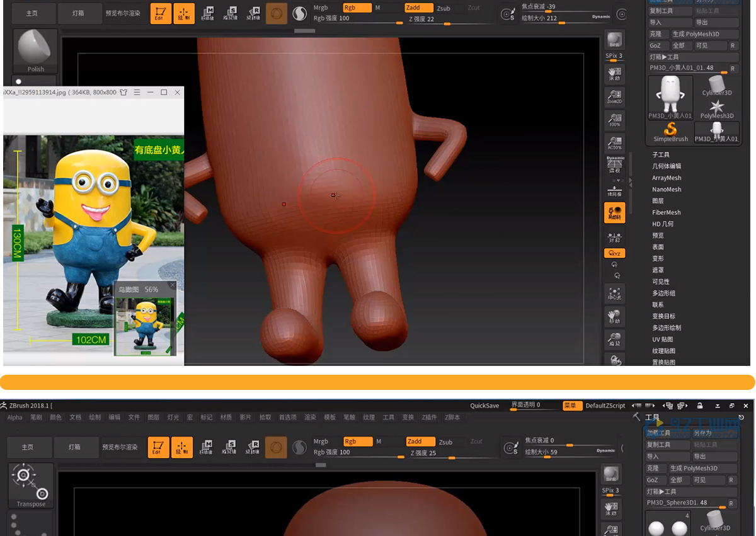
Task: Click Edit mode icon in lower ZBrush window
Action: pyautogui.click(x=158, y=447)
